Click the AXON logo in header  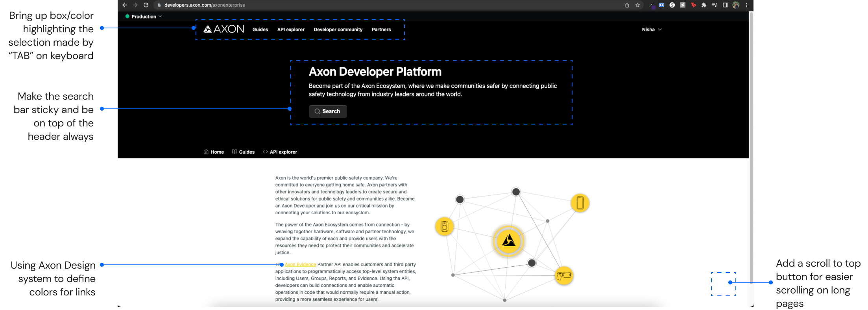click(223, 29)
